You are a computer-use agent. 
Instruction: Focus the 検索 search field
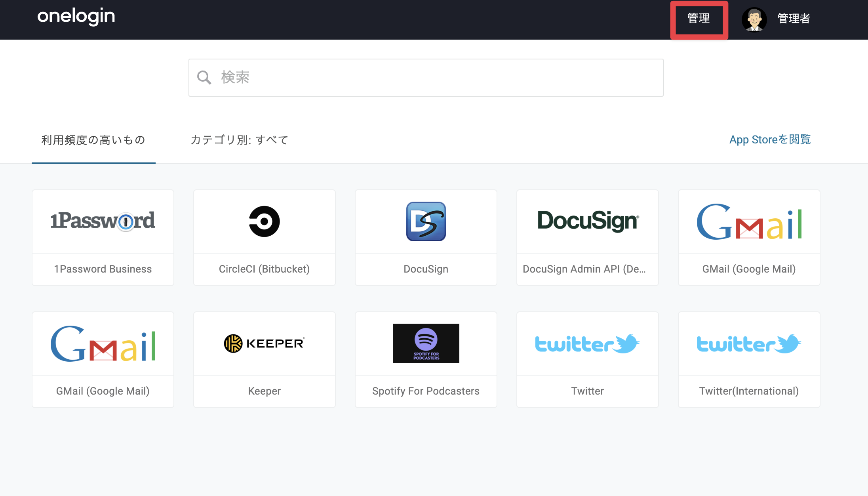426,78
